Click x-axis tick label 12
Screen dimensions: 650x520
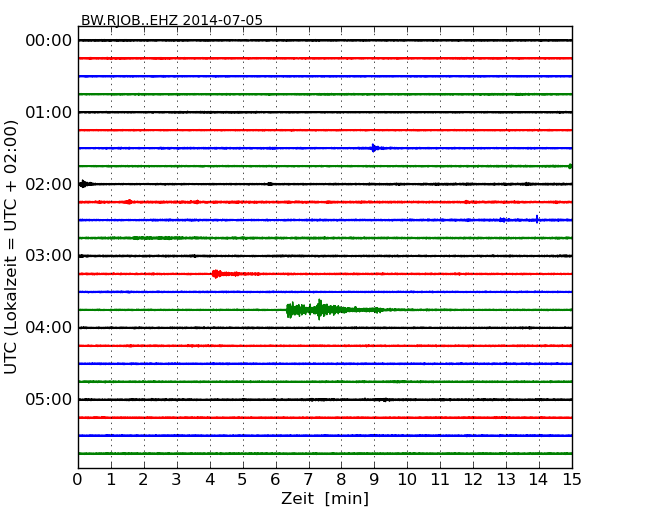click(x=473, y=480)
